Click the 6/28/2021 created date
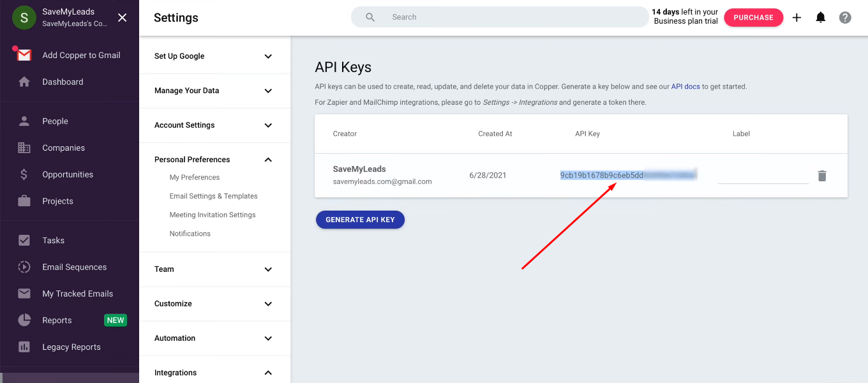868x383 pixels. 488,175
